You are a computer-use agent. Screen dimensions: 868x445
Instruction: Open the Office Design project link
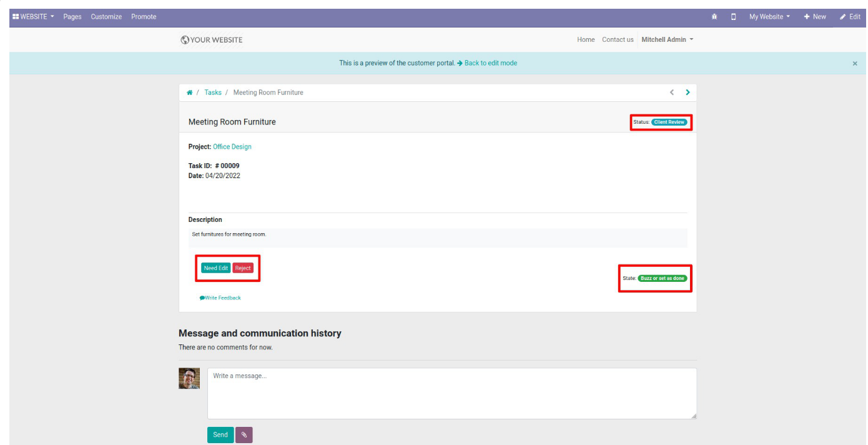[x=232, y=147]
